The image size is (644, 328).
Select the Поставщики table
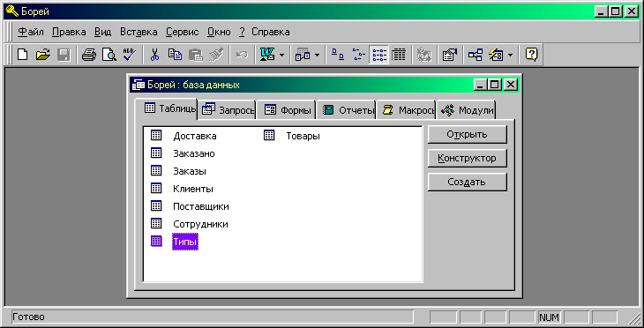[x=201, y=206]
